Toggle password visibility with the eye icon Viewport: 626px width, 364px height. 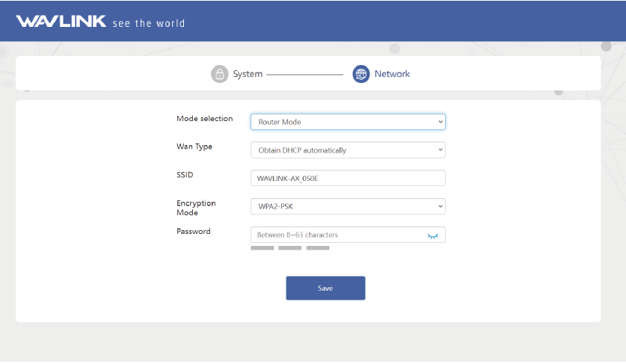tap(433, 235)
